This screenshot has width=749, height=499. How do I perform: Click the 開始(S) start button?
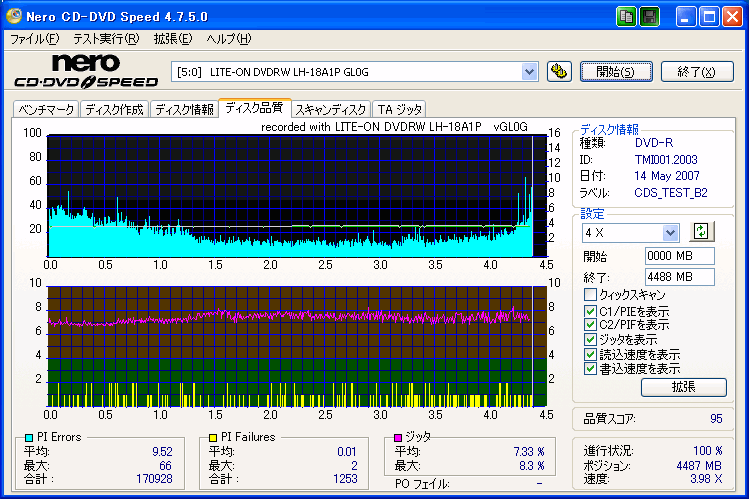tap(616, 72)
